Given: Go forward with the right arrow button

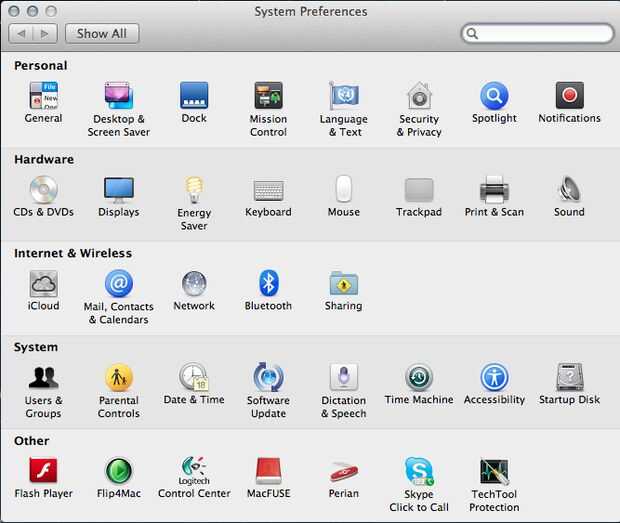Looking at the screenshot, I should (45, 34).
